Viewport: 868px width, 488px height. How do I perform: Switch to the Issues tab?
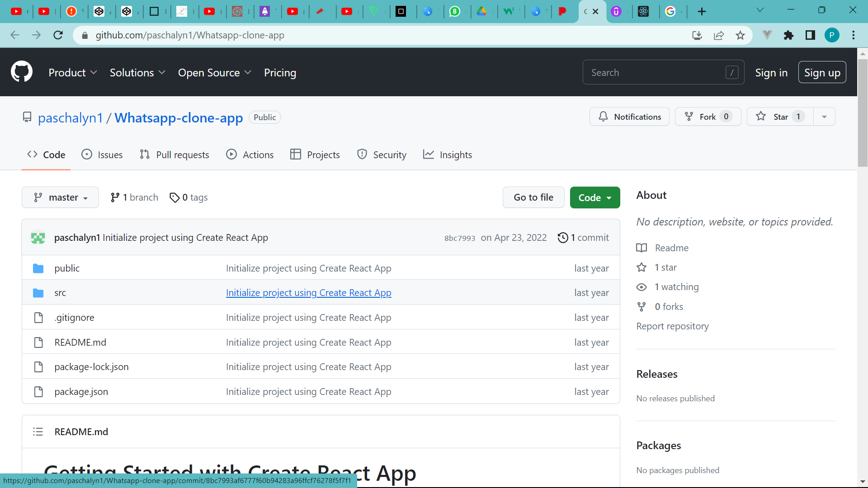click(102, 155)
